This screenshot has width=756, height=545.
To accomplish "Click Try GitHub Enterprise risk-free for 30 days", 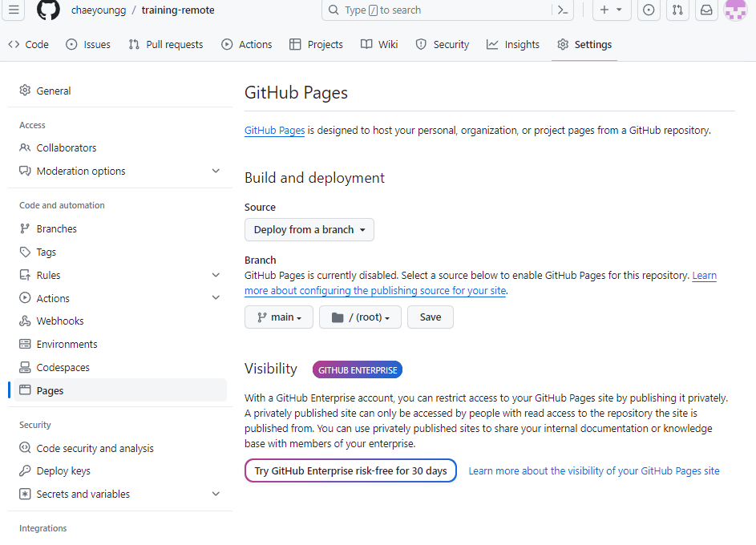I will tap(350, 470).
